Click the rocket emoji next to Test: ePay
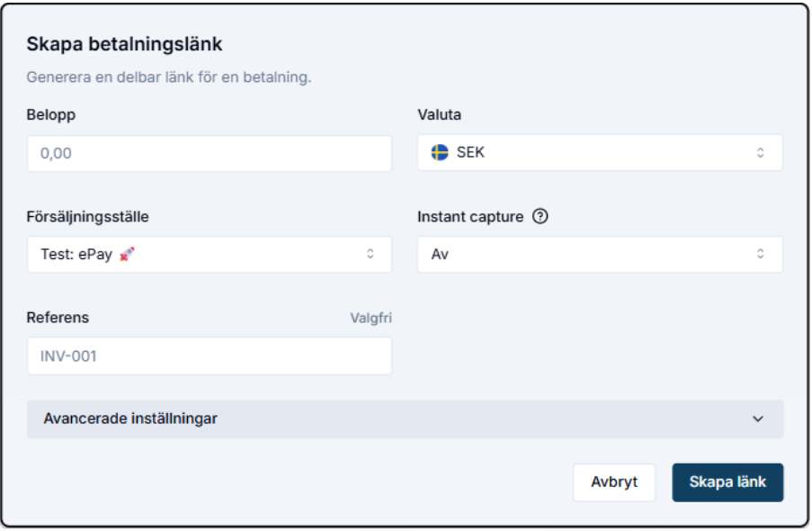Viewport: 812px width, 531px height. click(127, 255)
